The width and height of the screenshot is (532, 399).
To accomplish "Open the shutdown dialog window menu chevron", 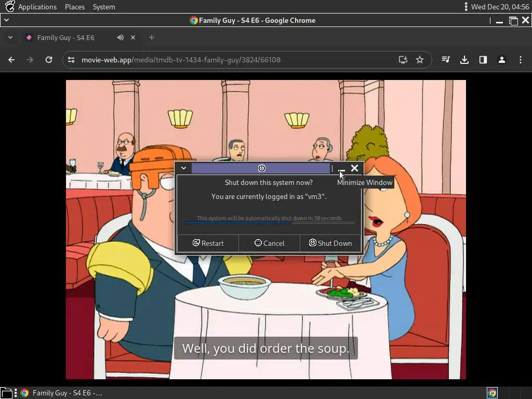I will [x=183, y=168].
